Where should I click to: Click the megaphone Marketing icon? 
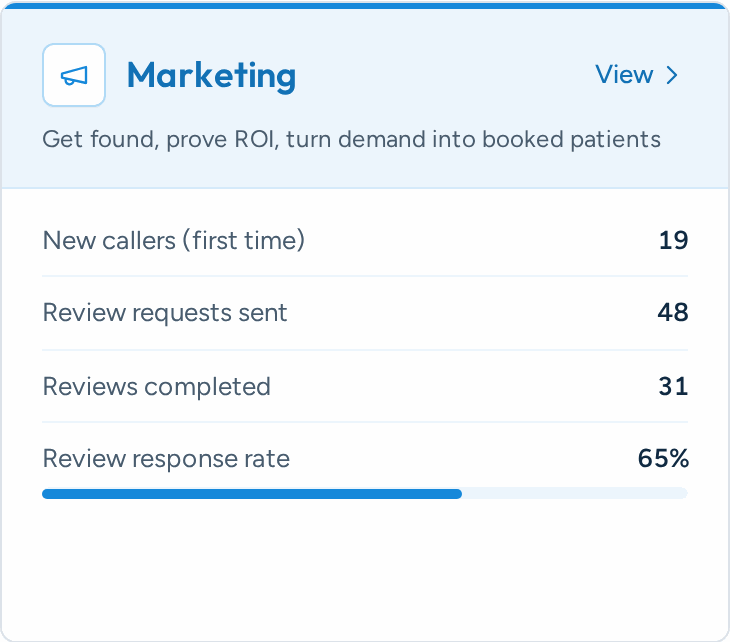pos(74,75)
